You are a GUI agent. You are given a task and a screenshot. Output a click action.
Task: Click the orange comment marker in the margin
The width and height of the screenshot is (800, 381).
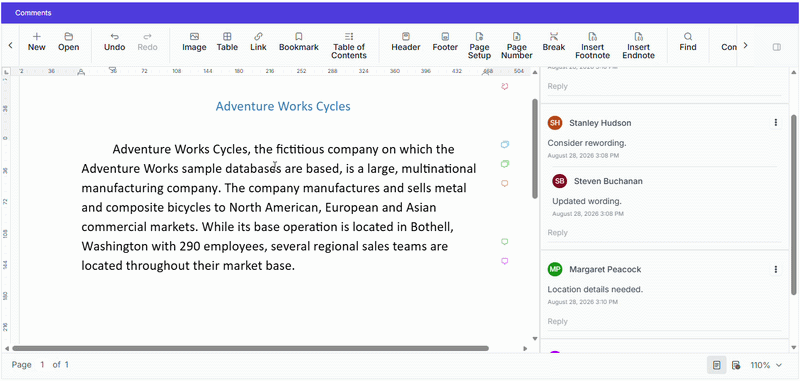[x=505, y=183]
